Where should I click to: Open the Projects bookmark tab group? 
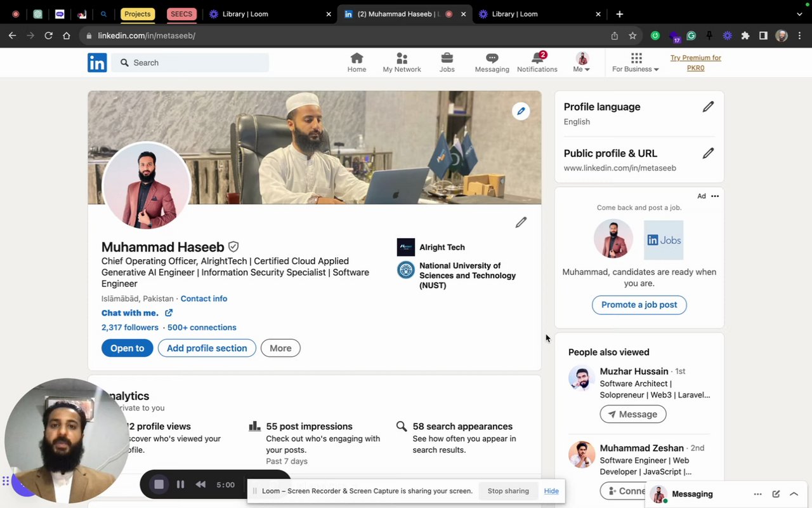[138, 14]
